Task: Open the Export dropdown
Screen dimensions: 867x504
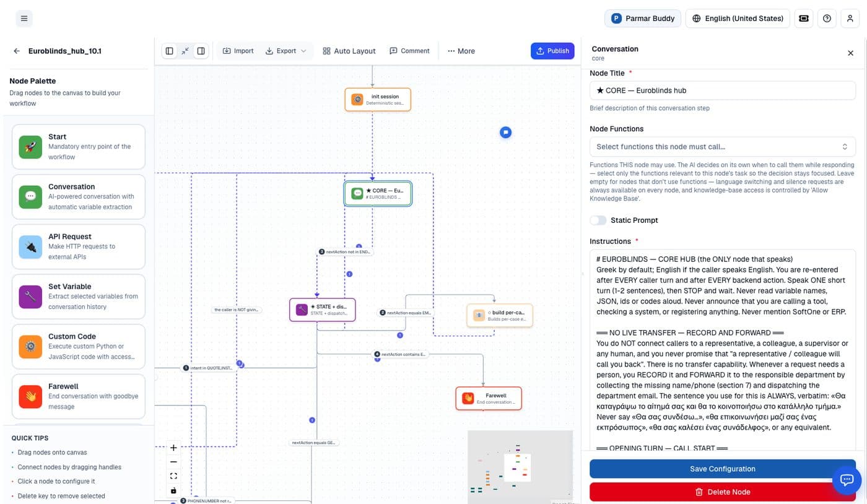Action: click(x=285, y=51)
